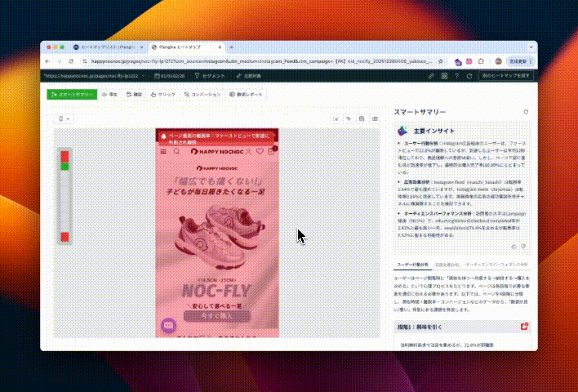578x392 pixels.
Task: Click the green segment on scroll depth bar
Action: [x=64, y=166]
